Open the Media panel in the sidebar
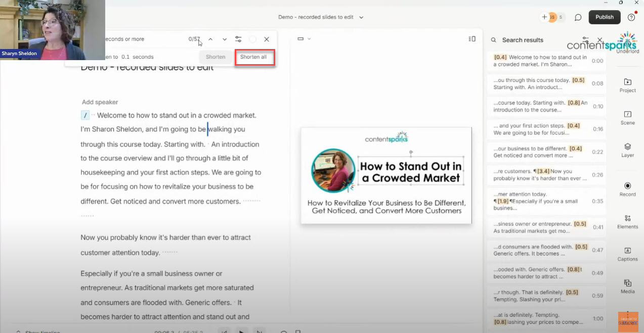 tap(627, 287)
